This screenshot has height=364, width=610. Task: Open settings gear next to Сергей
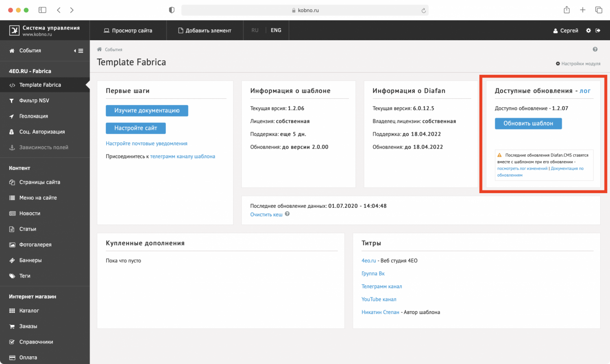588,31
